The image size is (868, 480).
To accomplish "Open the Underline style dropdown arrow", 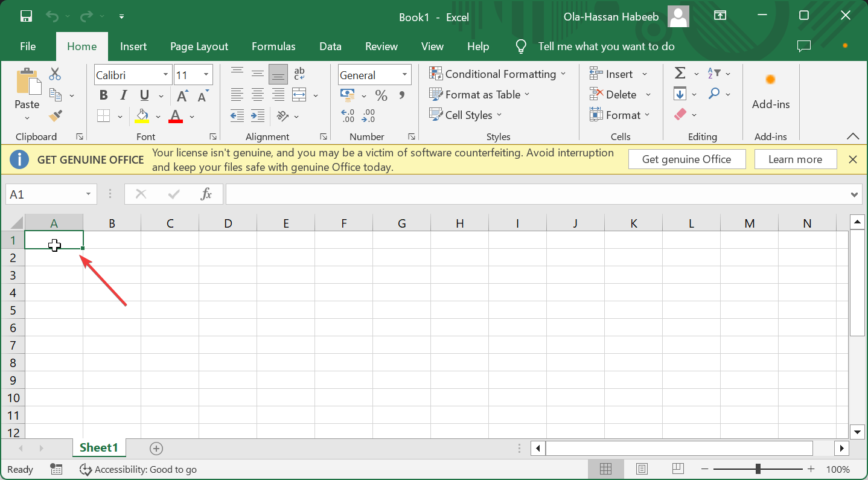I will tap(161, 96).
